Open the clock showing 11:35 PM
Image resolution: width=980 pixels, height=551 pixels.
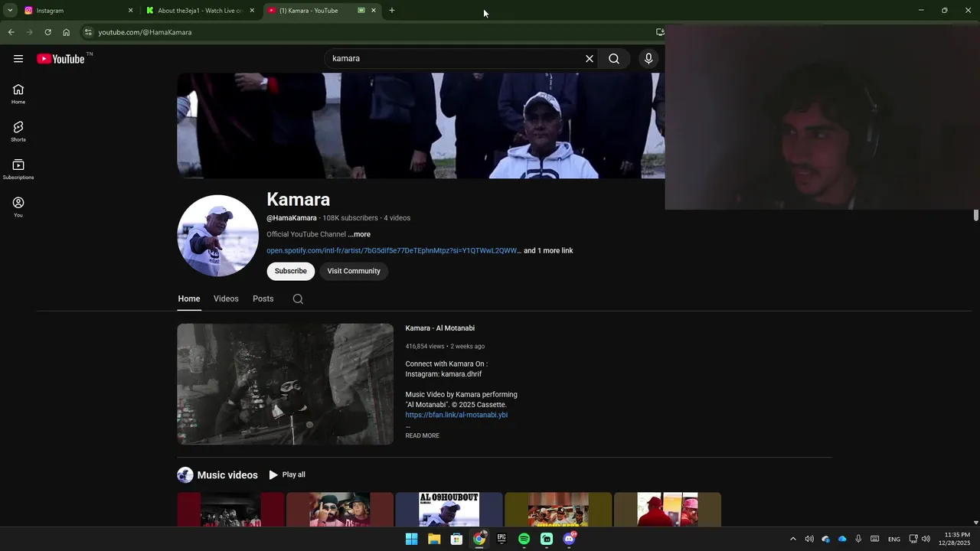pyautogui.click(x=954, y=539)
